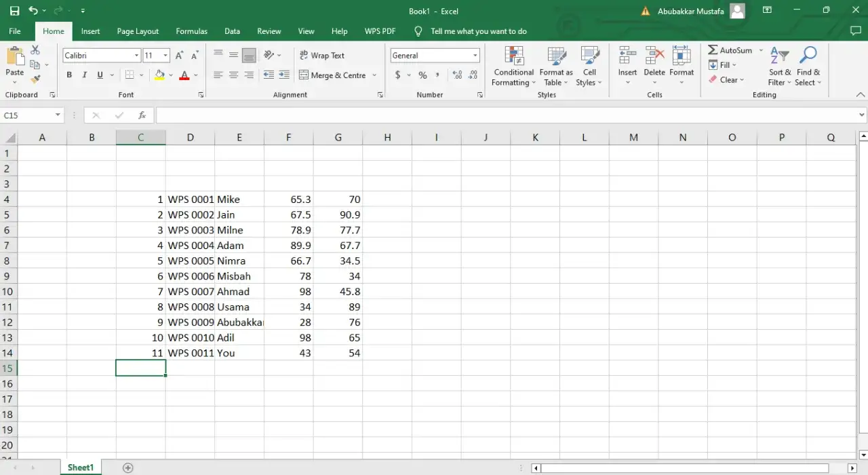The width and height of the screenshot is (868, 475).
Task: Open the Page Layout tab
Action: pos(138,31)
